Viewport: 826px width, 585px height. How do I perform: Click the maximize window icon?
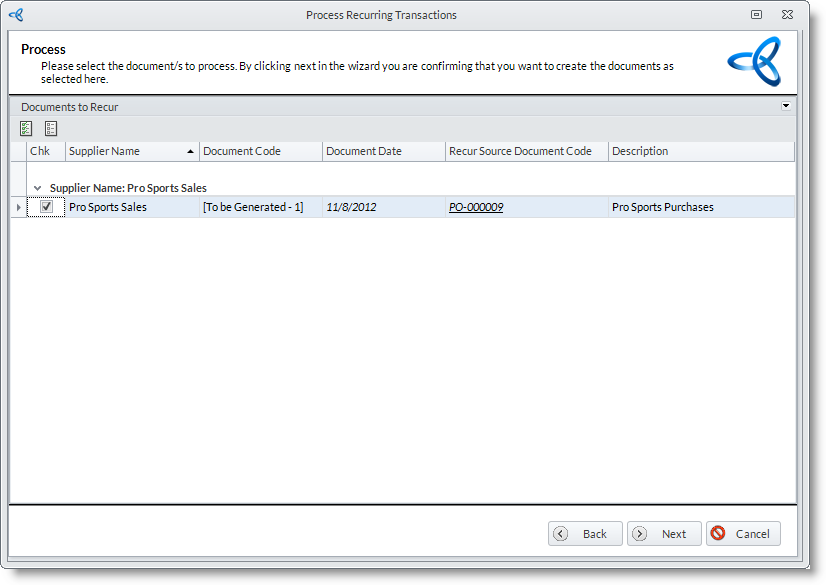(757, 15)
